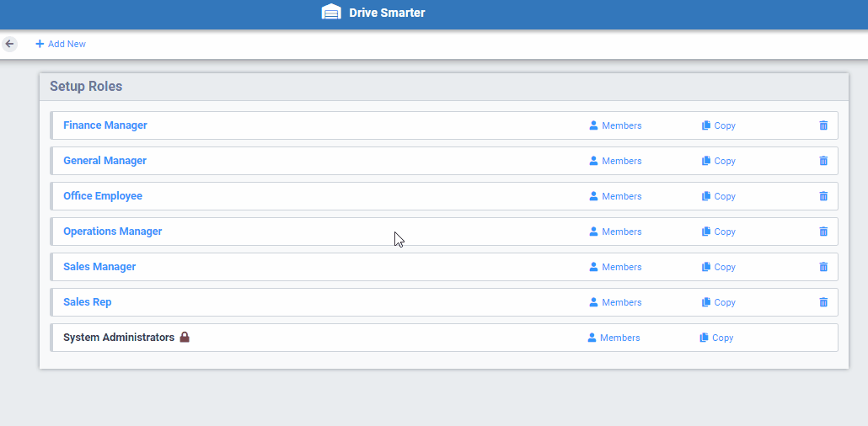
Task: View Members of Sales Manager
Action: point(615,267)
